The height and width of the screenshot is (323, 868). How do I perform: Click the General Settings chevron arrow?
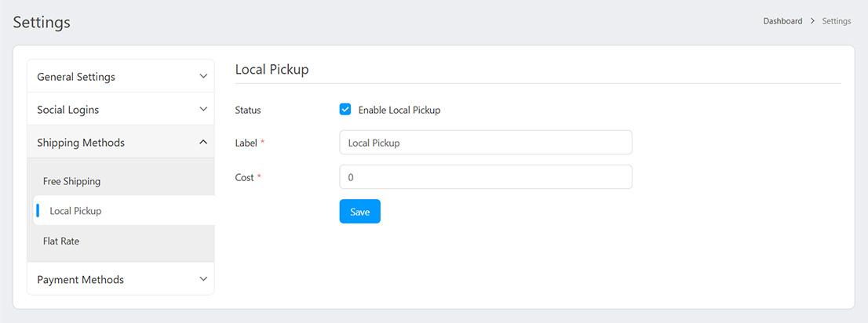[203, 77]
